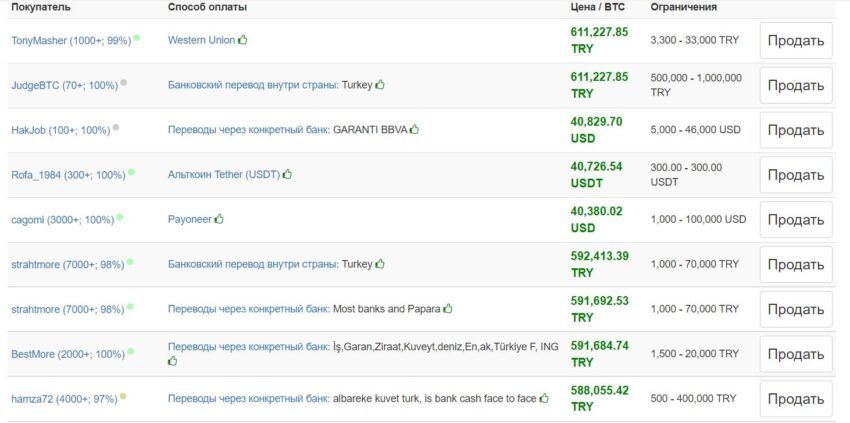Click thumbs-up icon after Tether (USDT)
The width and height of the screenshot is (850, 423).
click(x=287, y=174)
